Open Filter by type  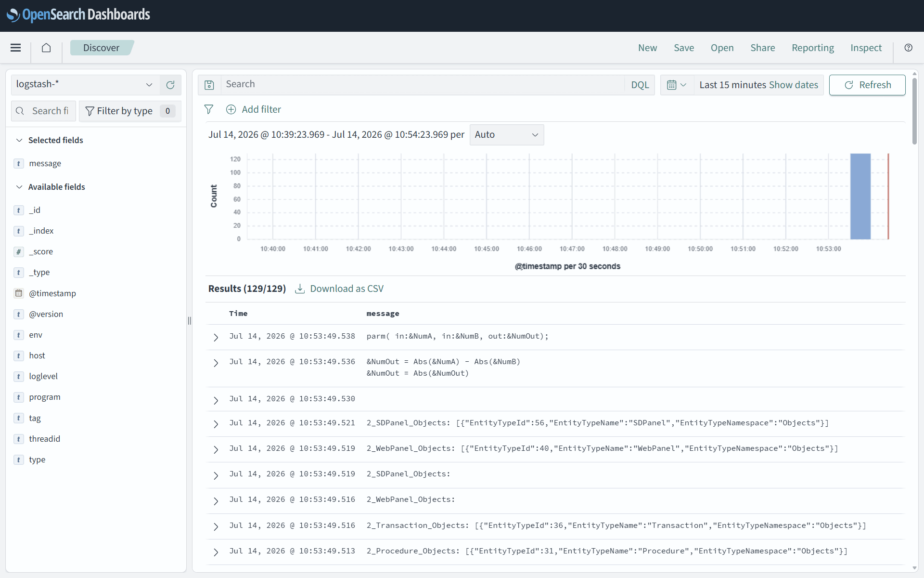click(x=130, y=111)
